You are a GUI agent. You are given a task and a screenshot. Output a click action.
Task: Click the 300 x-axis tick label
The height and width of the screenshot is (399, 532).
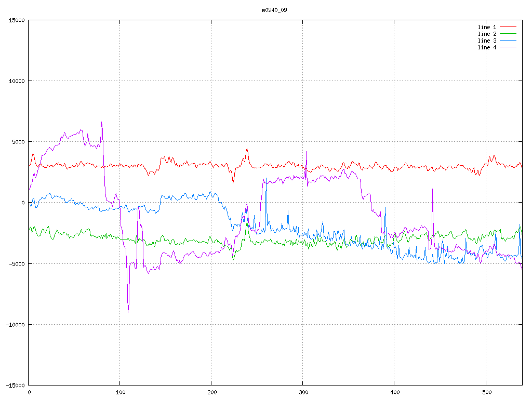(x=303, y=392)
